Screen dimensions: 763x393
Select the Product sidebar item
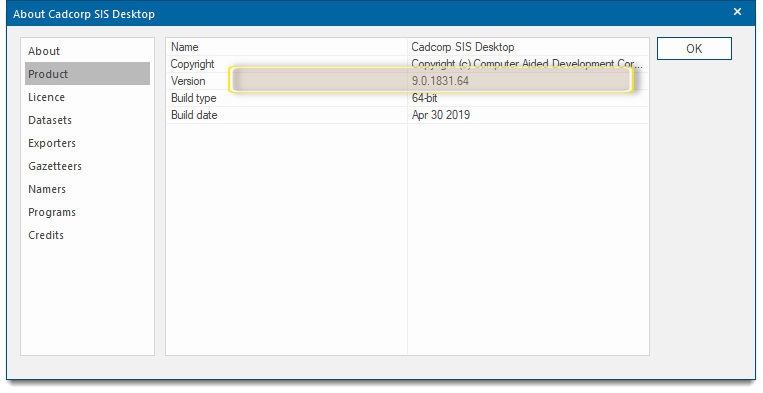pos(87,74)
